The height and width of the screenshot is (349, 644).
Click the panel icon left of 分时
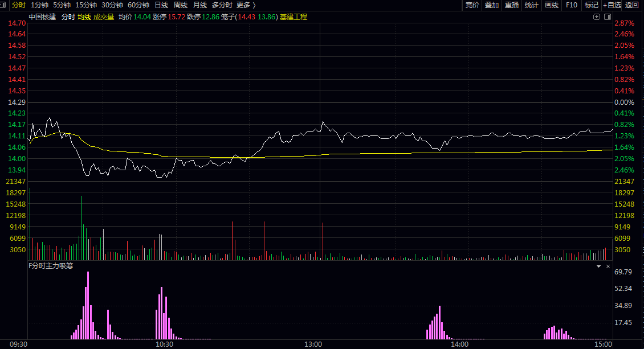click(x=2, y=5)
